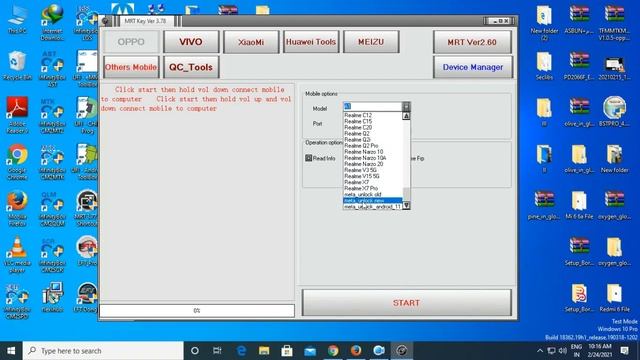Open Huawei Tools
This screenshot has width=640, height=360.
311,42
